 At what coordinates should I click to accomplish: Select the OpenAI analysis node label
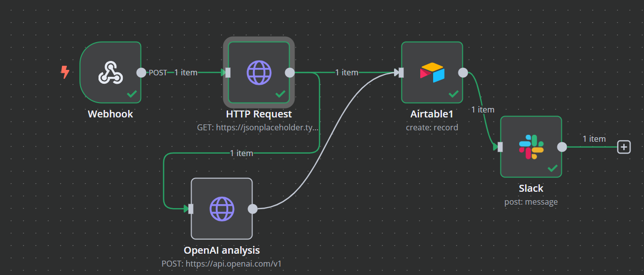click(x=222, y=250)
